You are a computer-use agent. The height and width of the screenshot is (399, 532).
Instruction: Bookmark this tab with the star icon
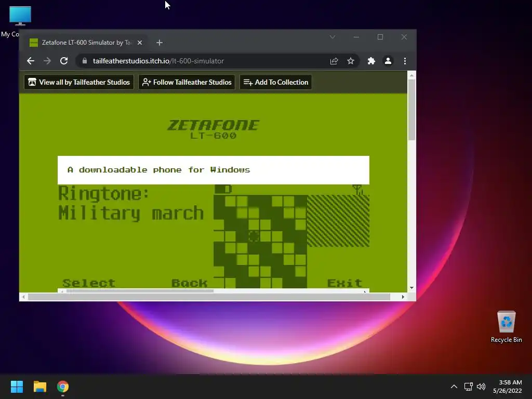(351, 61)
